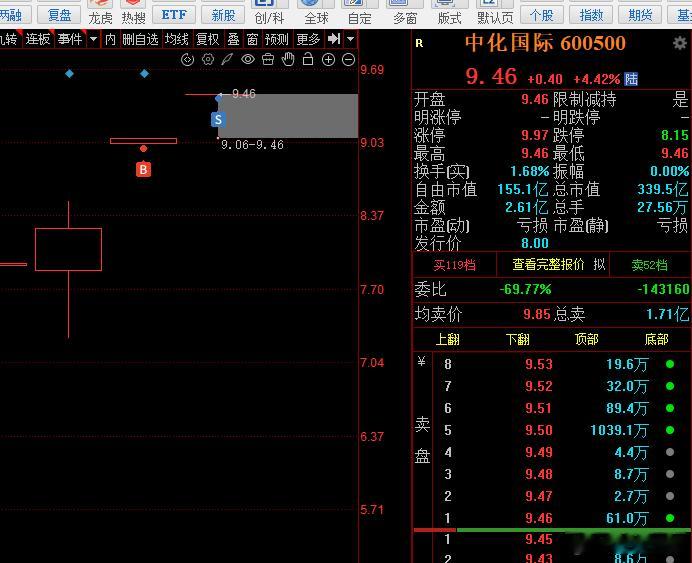The image size is (692, 563).
Task: Click the R margin badge beside stock name
Action: (419, 43)
